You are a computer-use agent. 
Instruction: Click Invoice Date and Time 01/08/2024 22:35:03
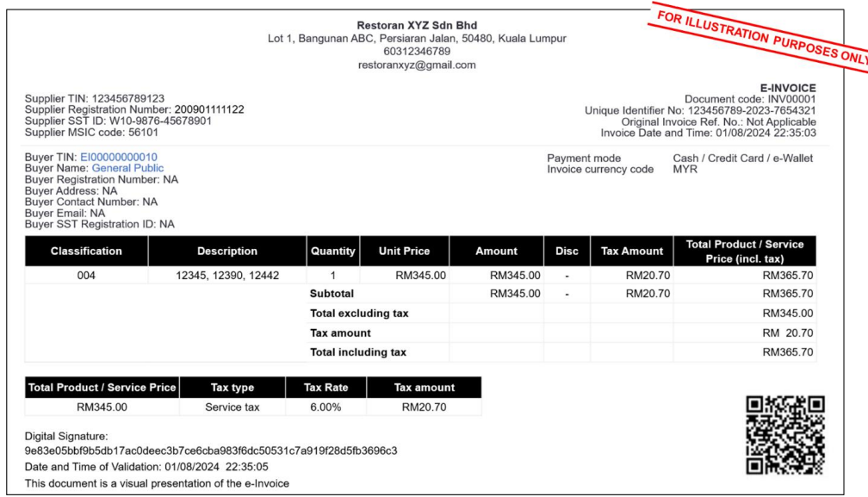tap(708, 133)
